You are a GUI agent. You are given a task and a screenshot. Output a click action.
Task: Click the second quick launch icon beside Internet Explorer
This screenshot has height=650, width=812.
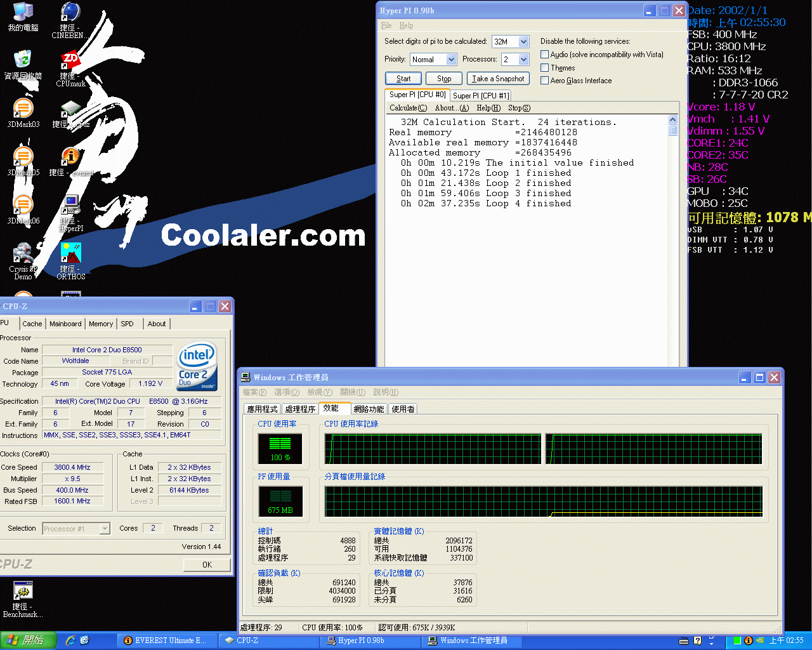[x=85, y=640]
